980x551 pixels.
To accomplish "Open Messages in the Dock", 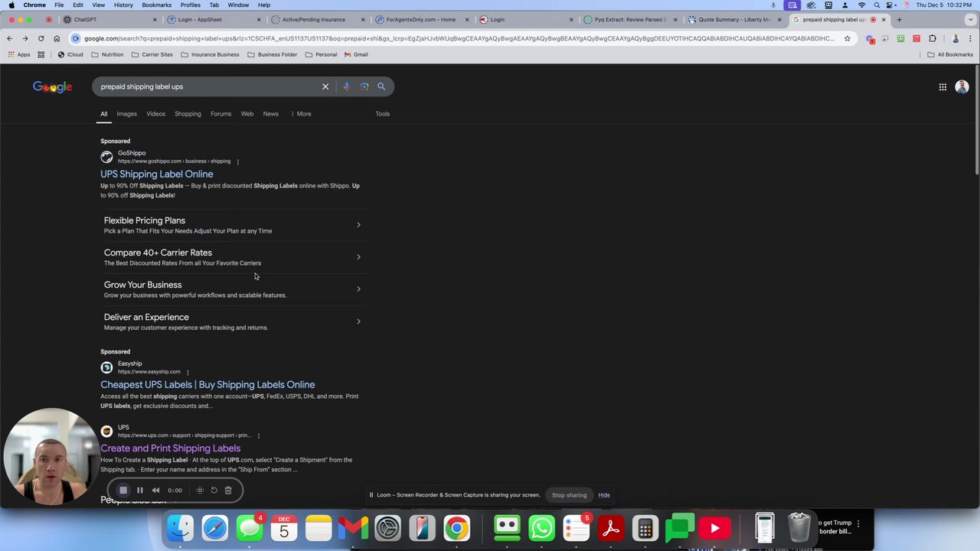I will pyautogui.click(x=250, y=528).
